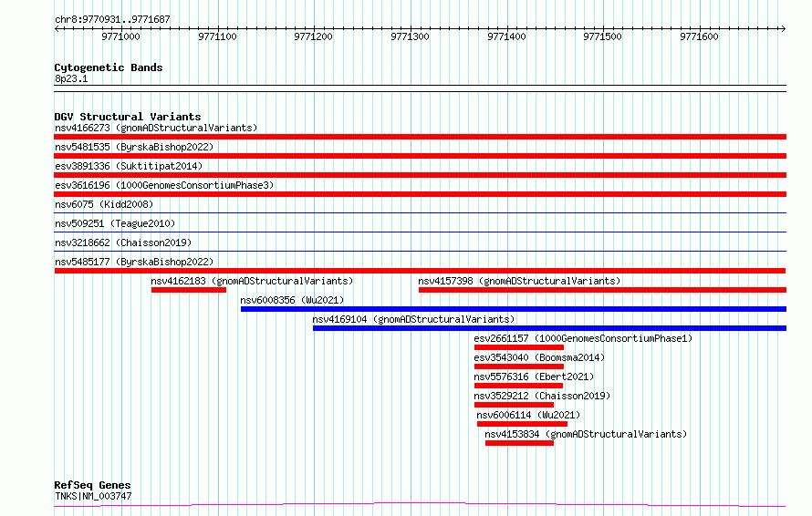This screenshot has height=516, width=812.
Task: Click the DGV Structural Variants track title
Action: [x=128, y=117]
